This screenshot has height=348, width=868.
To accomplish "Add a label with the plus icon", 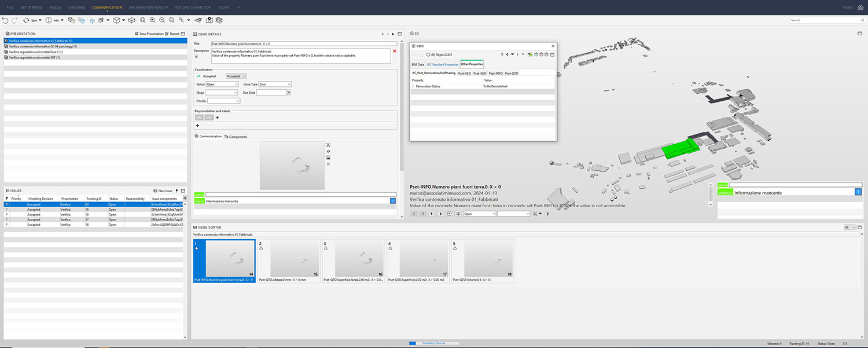I will pyautogui.click(x=197, y=125).
